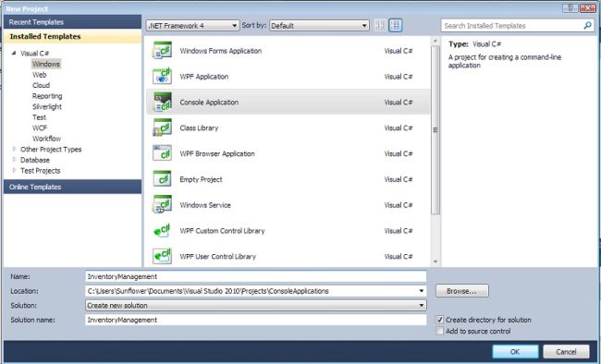Click the help question mark button

click(x=570, y=7)
